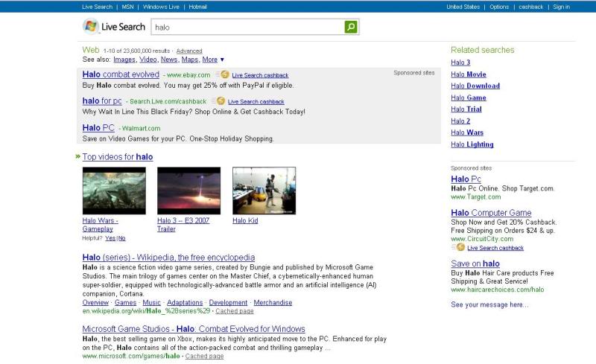
Task: Search related term Halo Trial
Action: point(466,109)
